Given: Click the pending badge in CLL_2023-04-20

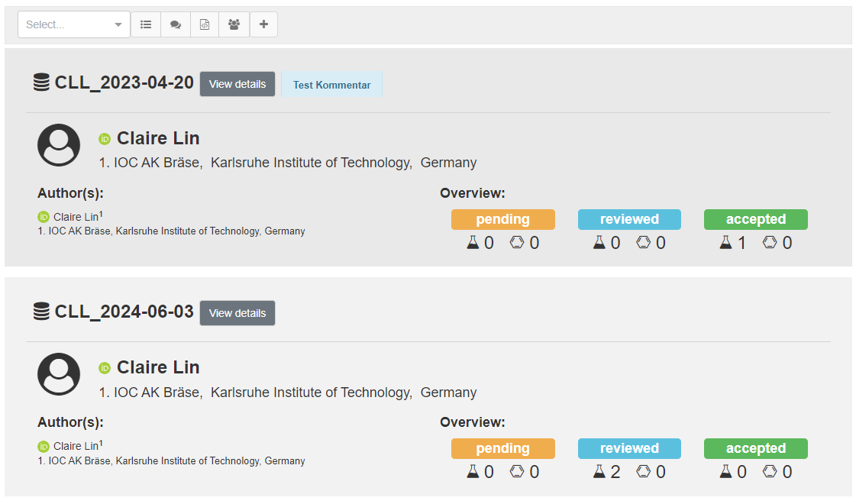Looking at the screenshot, I should point(502,219).
